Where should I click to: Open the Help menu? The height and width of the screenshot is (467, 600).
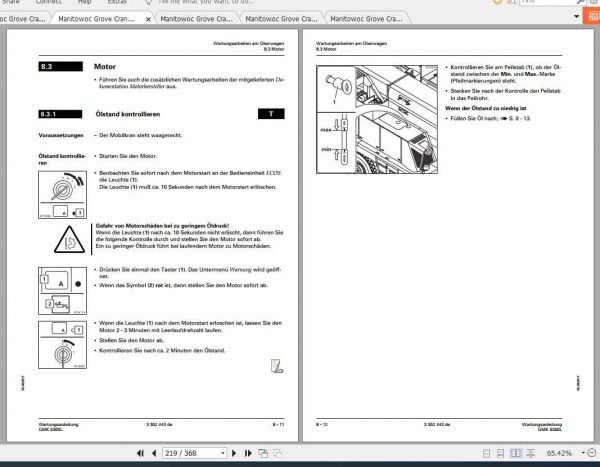85,2
